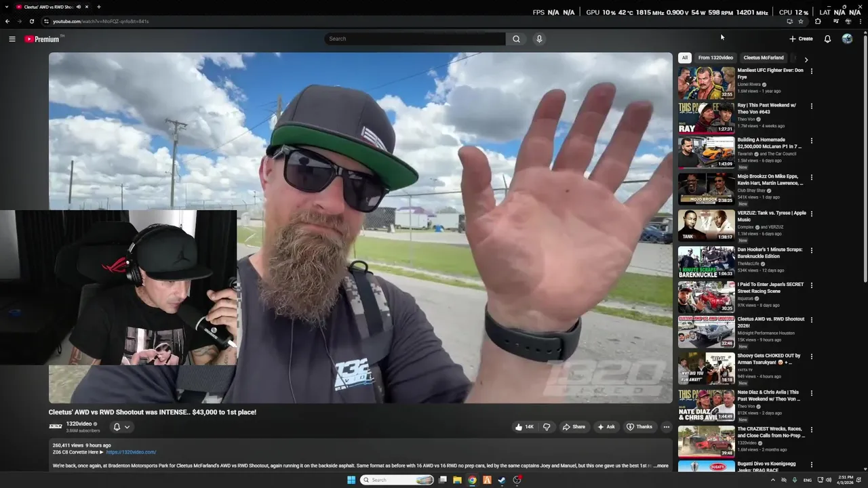The width and height of the screenshot is (868, 488).
Task: Open the 1320video.com link in description
Action: (131, 452)
